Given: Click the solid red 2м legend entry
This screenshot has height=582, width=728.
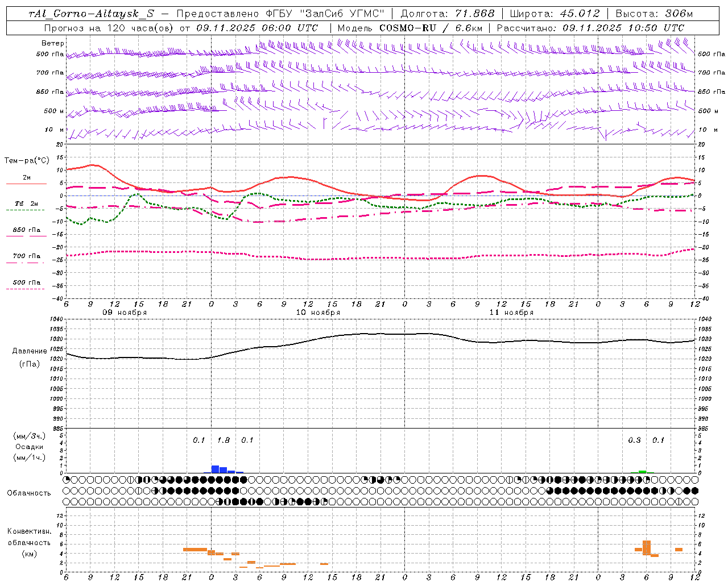Looking at the screenshot, I should (x=27, y=180).
